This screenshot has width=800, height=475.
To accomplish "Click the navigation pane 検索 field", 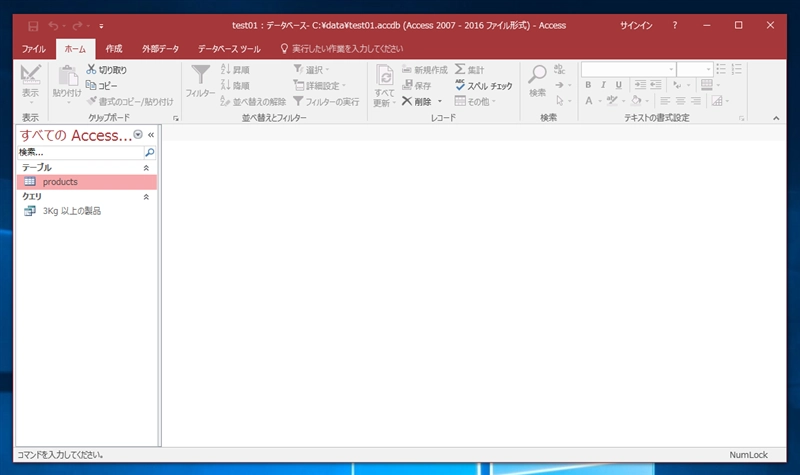I will tap(81, 152).
